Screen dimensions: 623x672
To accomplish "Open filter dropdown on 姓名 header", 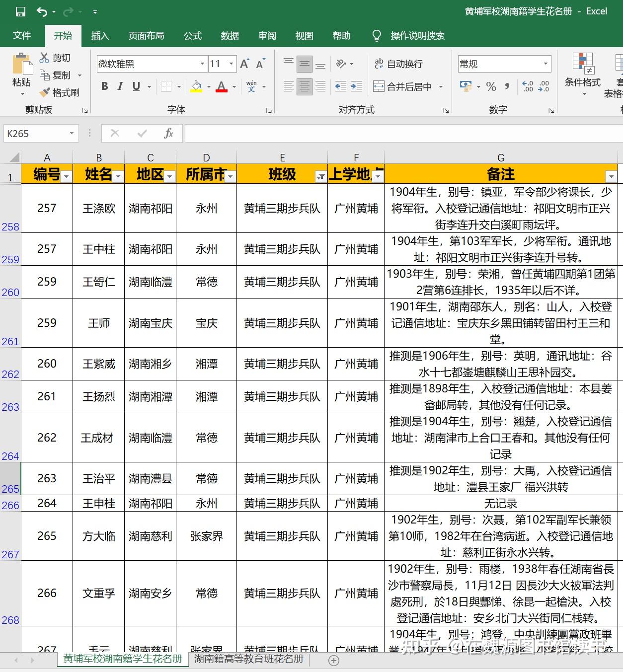I will (x=118, y=176).
